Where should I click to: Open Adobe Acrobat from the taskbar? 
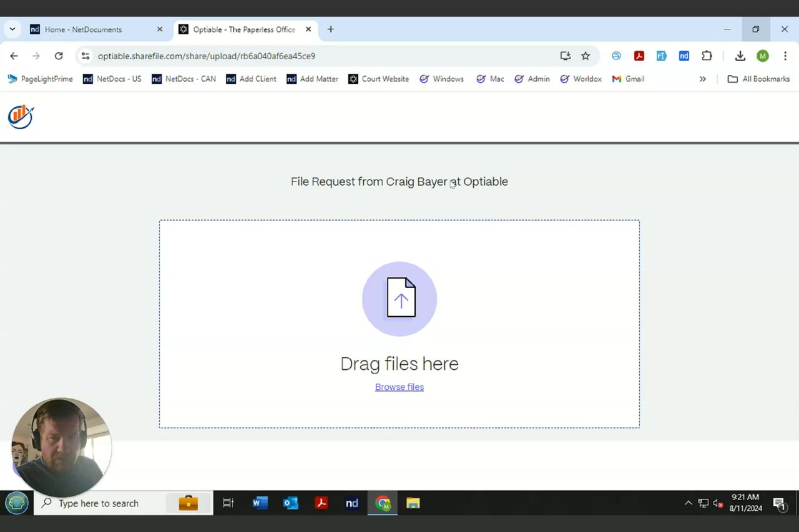point(321,503)
